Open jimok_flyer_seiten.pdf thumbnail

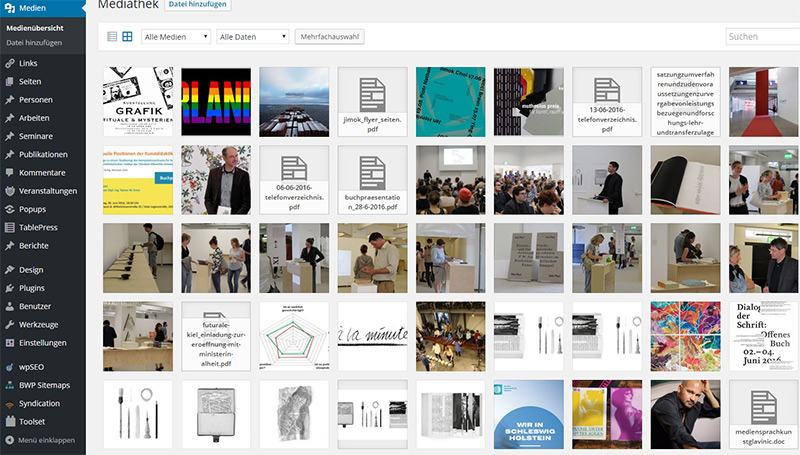pyautogui.click(x=372, y=102)
